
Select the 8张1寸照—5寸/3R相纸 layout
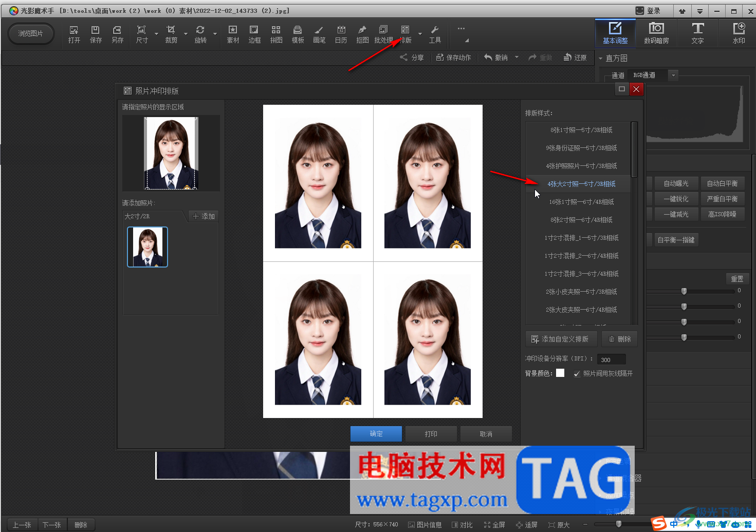click(581, 130)
